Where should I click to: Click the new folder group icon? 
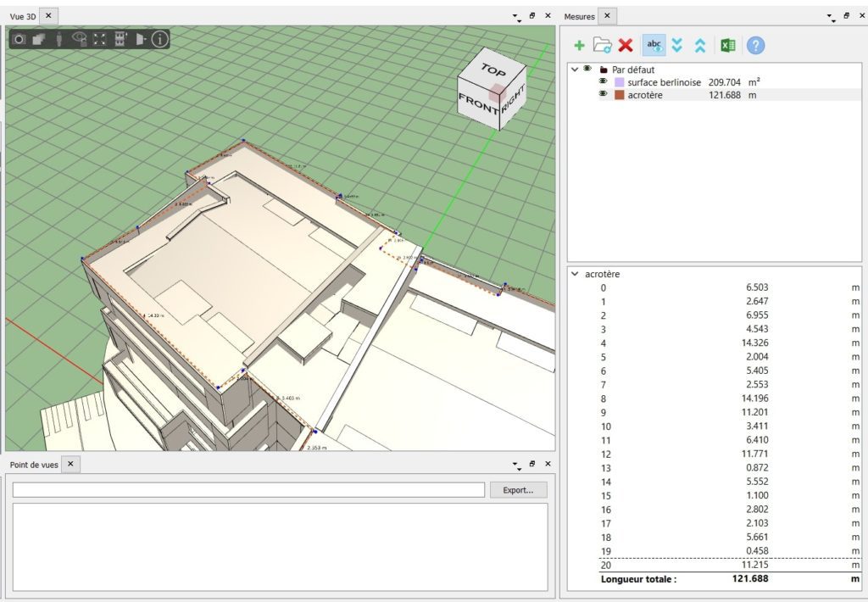pyautogui.click(x=602, y=45)
